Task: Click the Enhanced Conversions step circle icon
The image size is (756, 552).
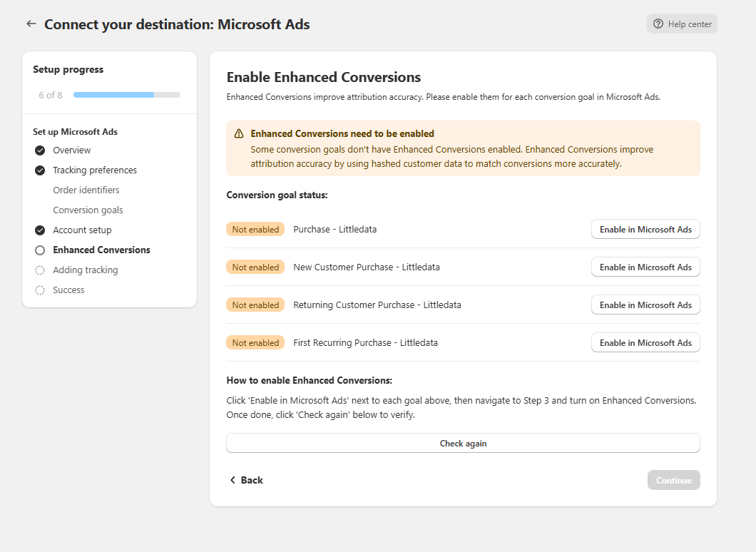Action: [x=40, y=250]
